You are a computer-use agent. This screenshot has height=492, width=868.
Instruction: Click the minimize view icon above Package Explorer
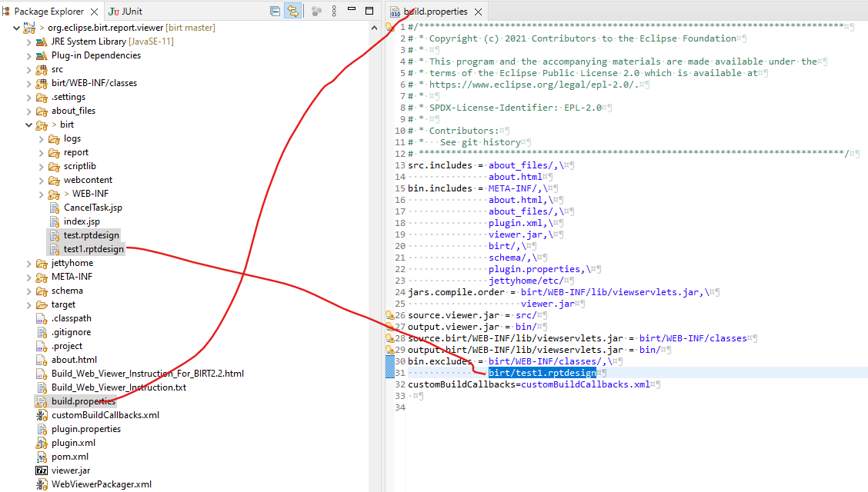(350, 10)
